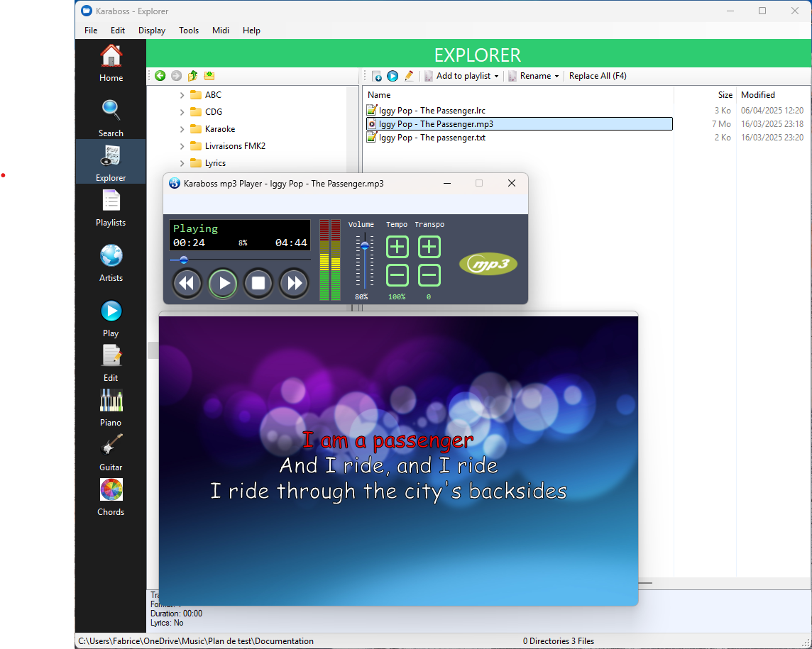Click the Chords color wheel icon
This screenshot has height=649, width=812.
[111, 490]
